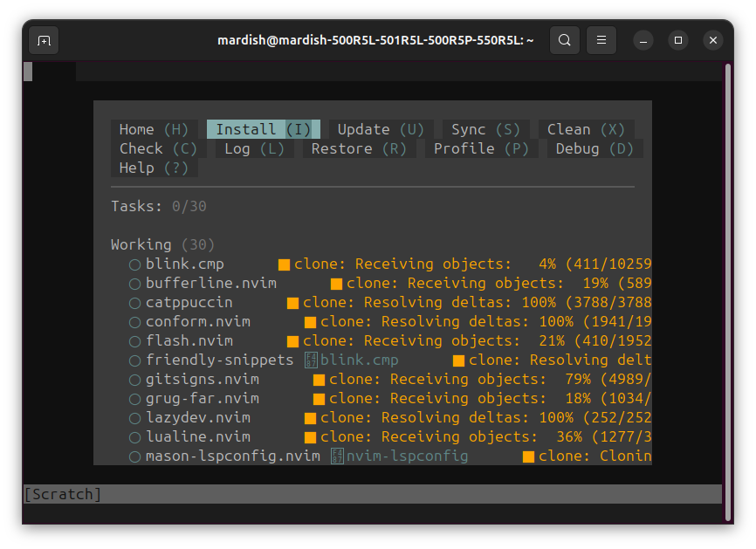Select the bufferline.nvim plugin name

tap(211, 284)
